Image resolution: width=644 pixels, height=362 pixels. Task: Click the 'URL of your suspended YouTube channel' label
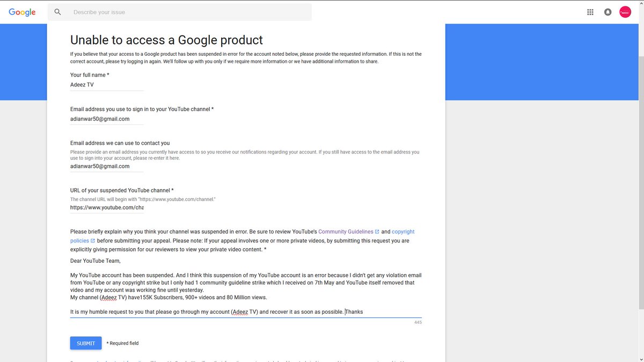pyautogui.click(x=122, y=190)
